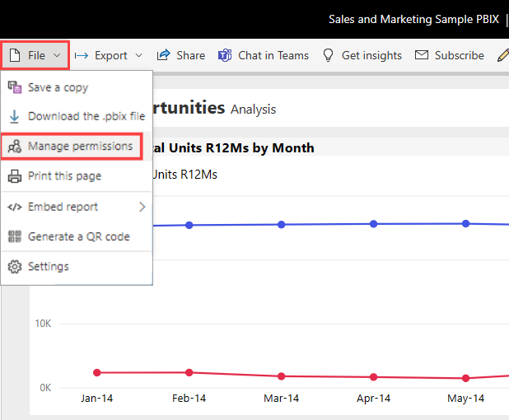Viewport: 509px width, 420px height.
Task: Click the blue line point above Mar-14
Action: pyautogui.click(x=282, y=224)
